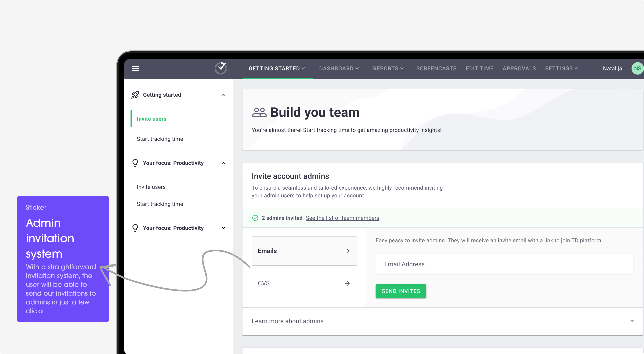Click the 'Build you team' title
Screen dimensions: 644x354
pos(315,112)
